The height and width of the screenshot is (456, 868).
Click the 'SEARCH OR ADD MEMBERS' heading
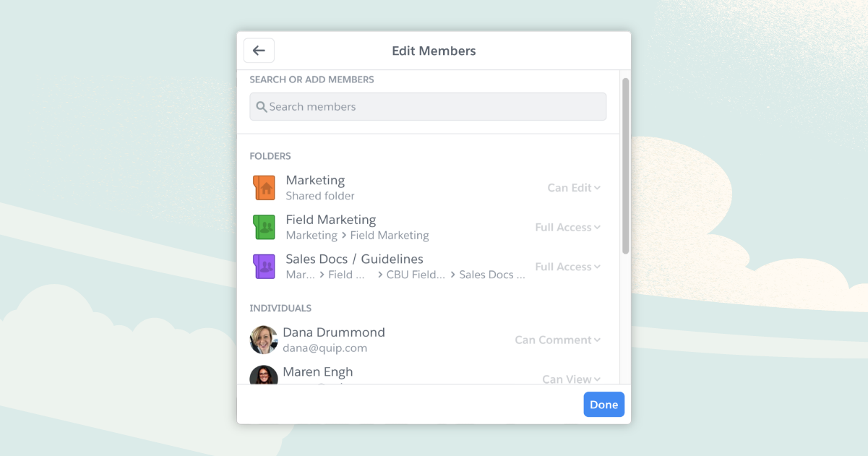pyautogui.click(x=312, y=79)
